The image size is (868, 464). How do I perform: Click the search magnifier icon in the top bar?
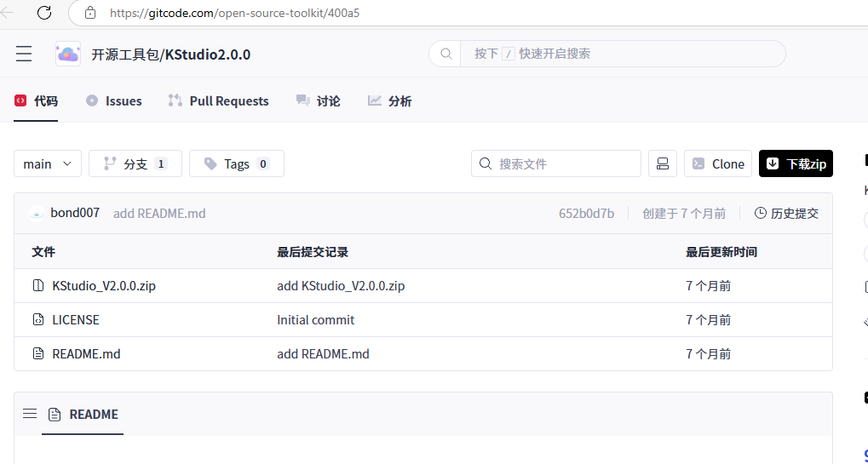445,54
